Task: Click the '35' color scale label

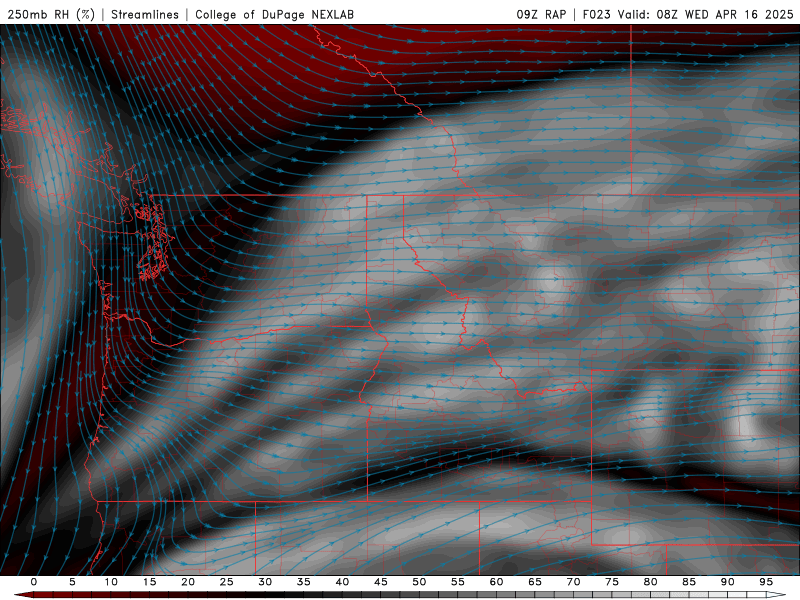Action: 304,582
